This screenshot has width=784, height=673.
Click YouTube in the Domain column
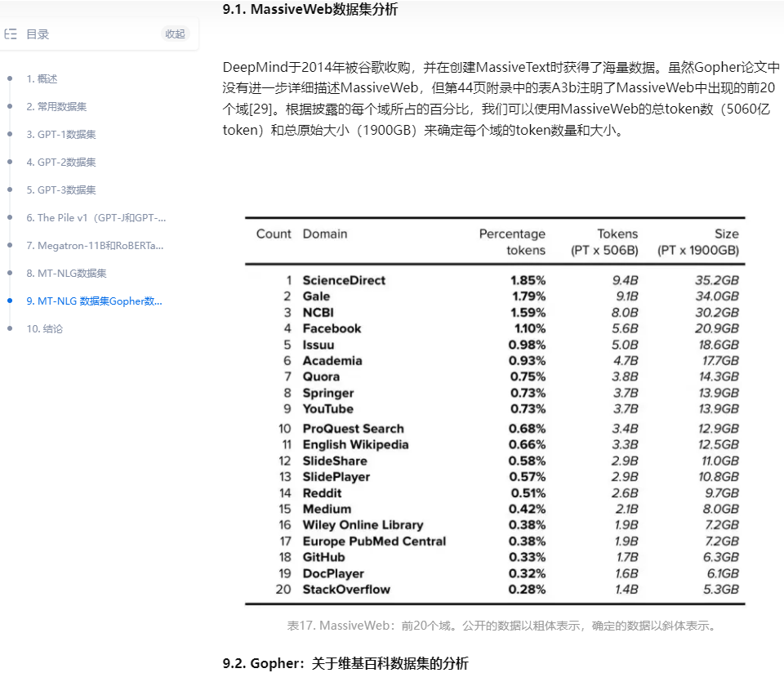pos(328,408)
